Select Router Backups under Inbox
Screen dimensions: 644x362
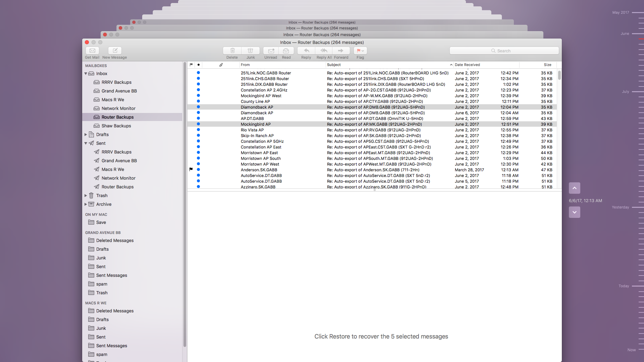tap(132, 117)
